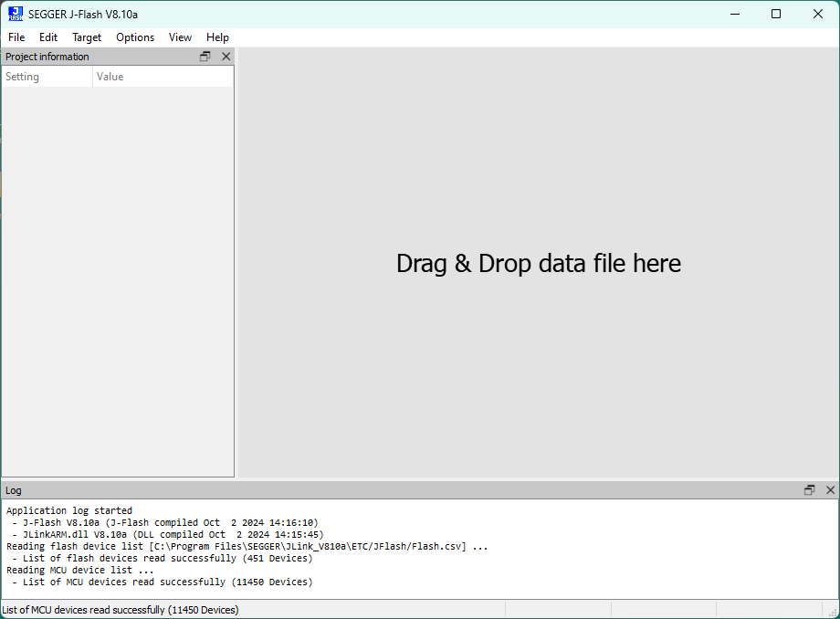The width and height of the screenshot is (840, 619).
Task: Click the '451 Devices' flash list log line
Action: (x=163, y=558)
